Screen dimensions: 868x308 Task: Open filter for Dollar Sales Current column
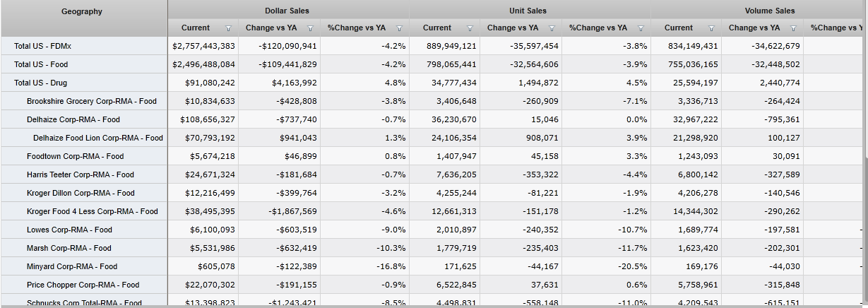(227, 29)
